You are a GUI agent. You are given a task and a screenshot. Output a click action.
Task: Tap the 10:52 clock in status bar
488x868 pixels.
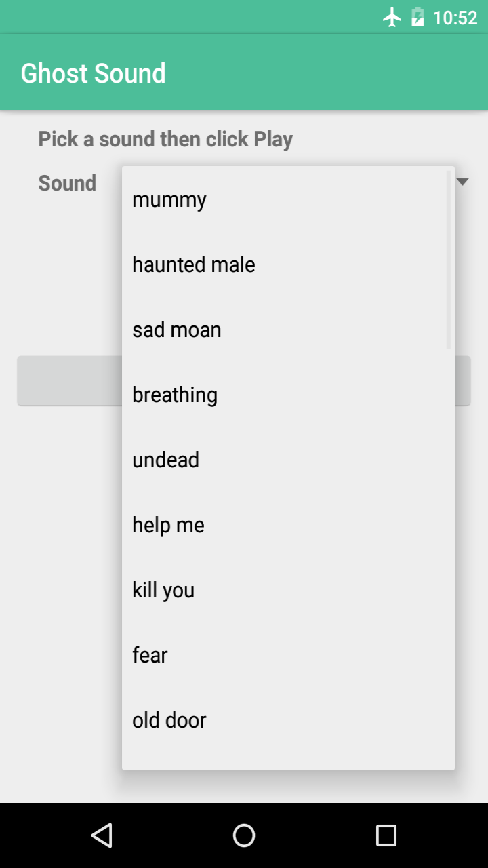pyautogui.click(x=455, y=18)
